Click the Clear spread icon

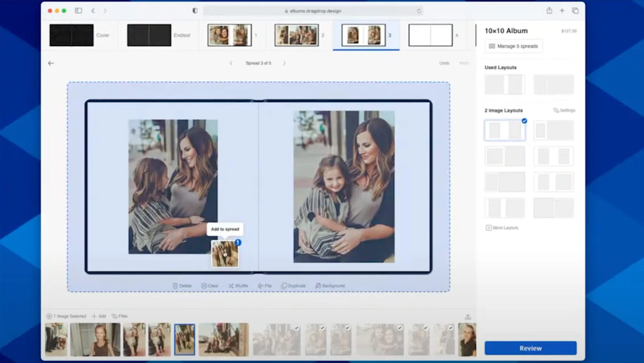click(204, 286)
